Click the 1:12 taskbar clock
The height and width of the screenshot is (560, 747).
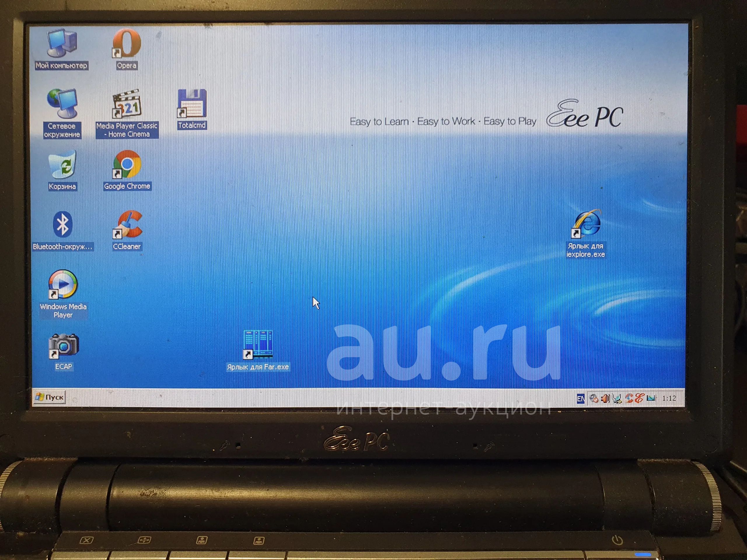pyautogui.click(x=669, y=398)
